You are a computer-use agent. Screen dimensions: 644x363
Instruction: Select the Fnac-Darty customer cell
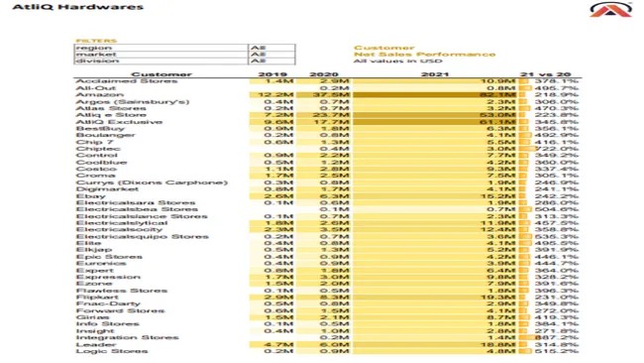[108, 303]
